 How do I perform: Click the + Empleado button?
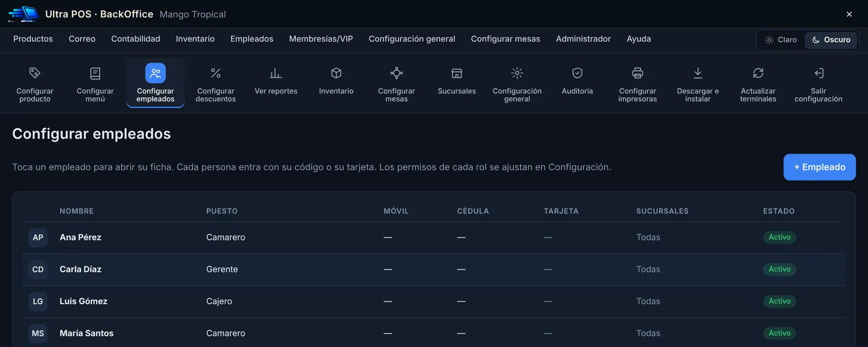pyautogui.click(x=820, y=167)
